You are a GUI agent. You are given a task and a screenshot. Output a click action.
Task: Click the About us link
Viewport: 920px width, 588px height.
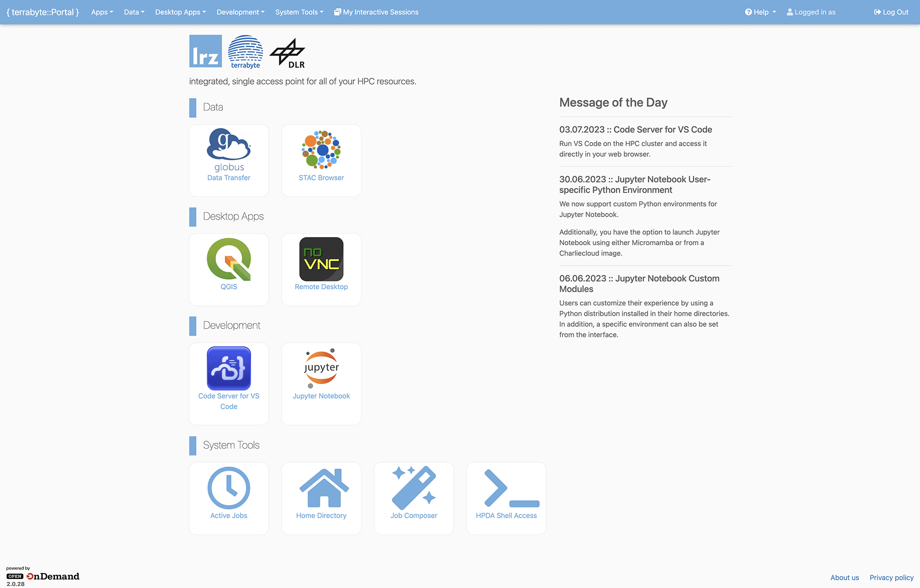(843, 577)
